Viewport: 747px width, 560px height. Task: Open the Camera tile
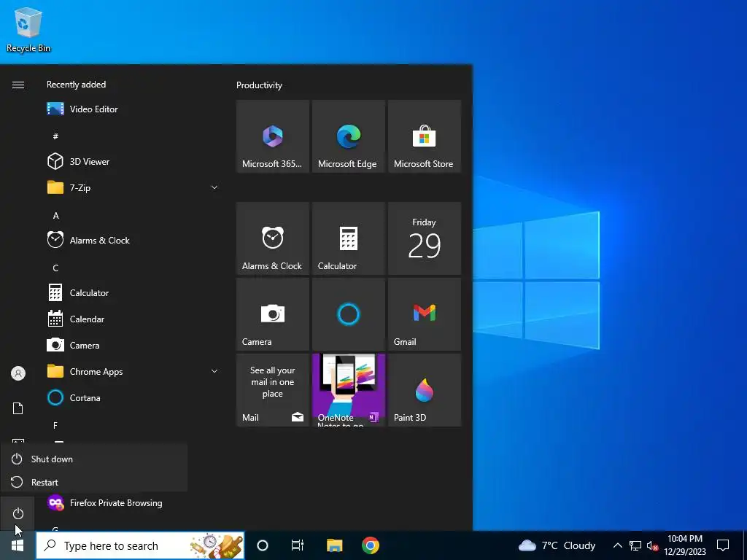273,314
